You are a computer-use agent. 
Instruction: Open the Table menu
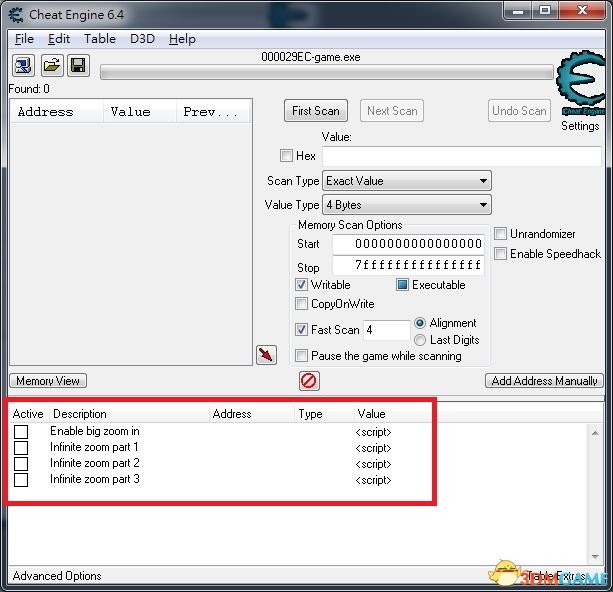click(x=100, y=39)
